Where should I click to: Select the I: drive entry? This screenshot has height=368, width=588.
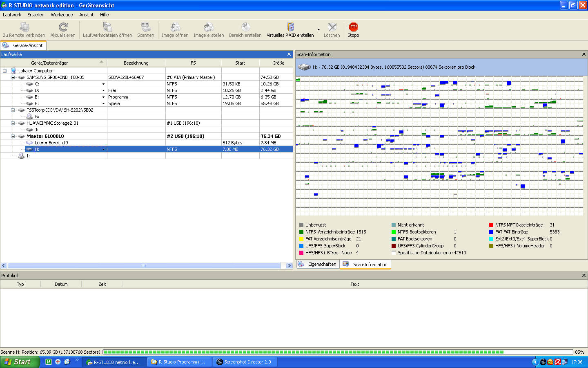[x=28, y=156]
